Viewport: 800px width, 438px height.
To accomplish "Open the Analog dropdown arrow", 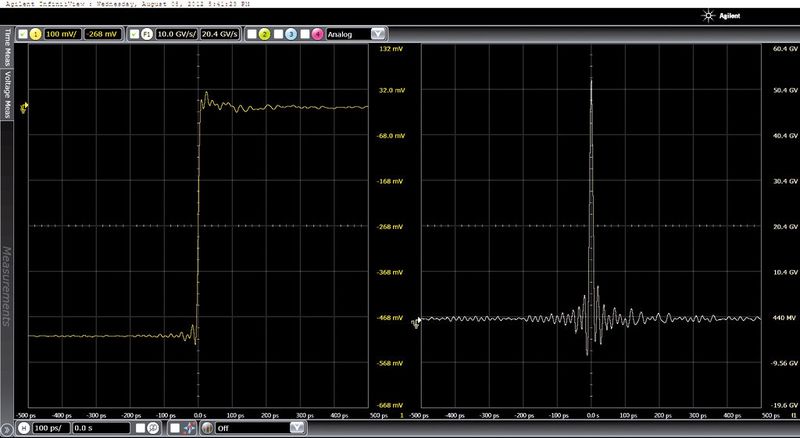I will pos(378,34).
